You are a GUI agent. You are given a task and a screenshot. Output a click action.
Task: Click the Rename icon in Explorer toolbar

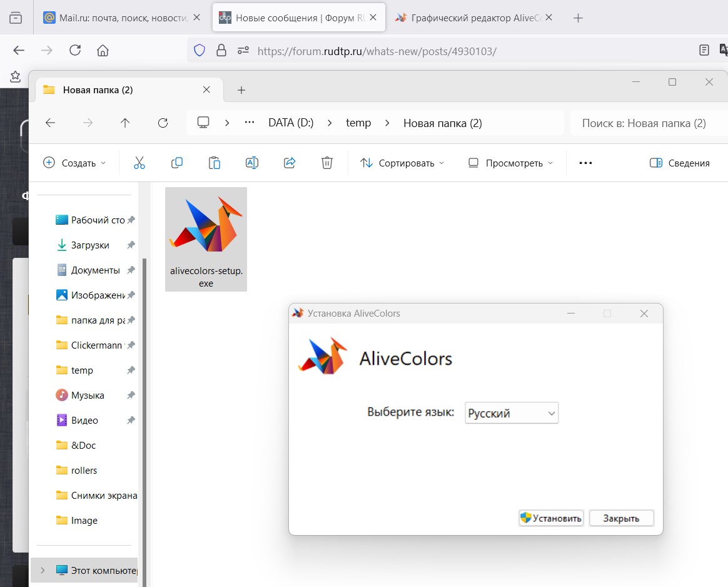tap(251, 163)
